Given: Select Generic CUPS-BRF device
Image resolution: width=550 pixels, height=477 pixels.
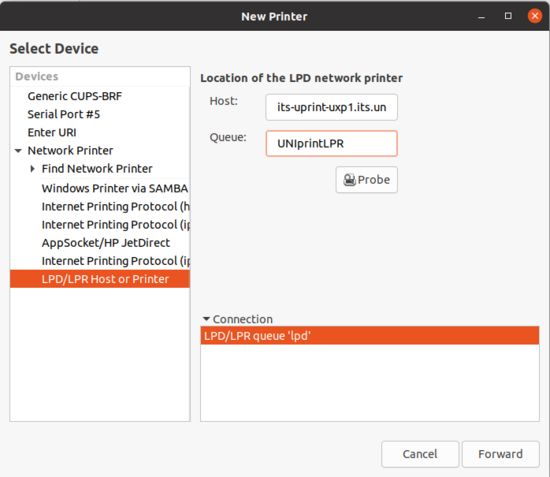Looking at the screenshot, I should point(75,96).
